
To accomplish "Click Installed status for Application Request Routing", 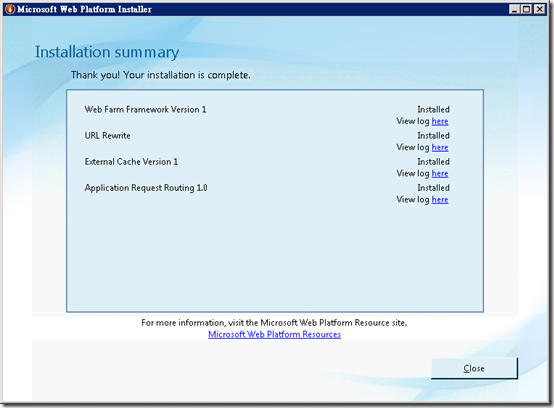I will (x=434, y=188).
